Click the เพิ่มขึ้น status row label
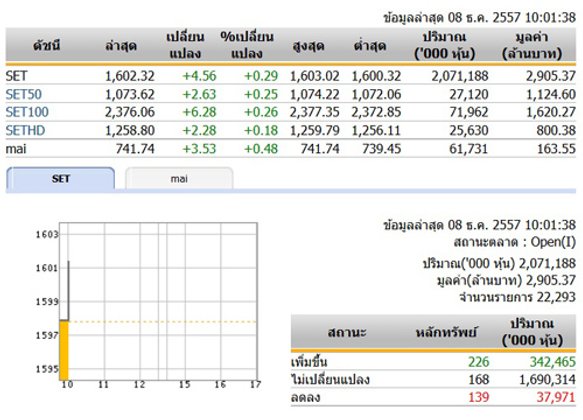The image size is (583, 420). pyautogui.click(x=309, y=362)
